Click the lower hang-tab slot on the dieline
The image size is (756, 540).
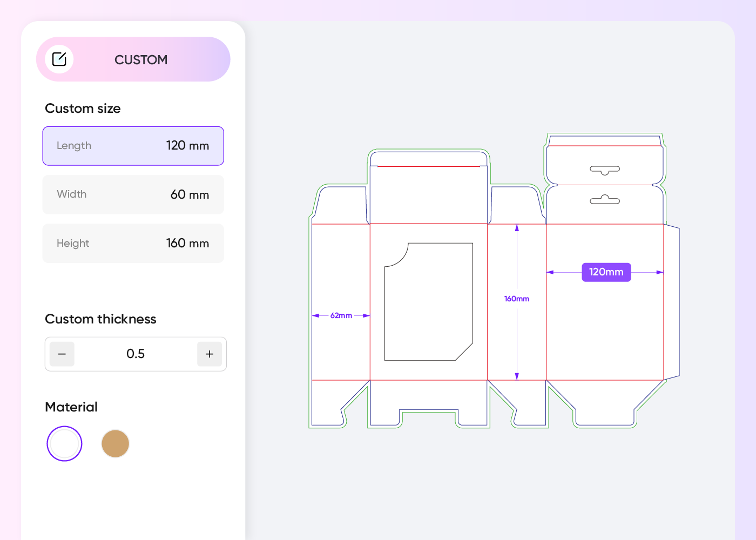[x=605, y=200]
